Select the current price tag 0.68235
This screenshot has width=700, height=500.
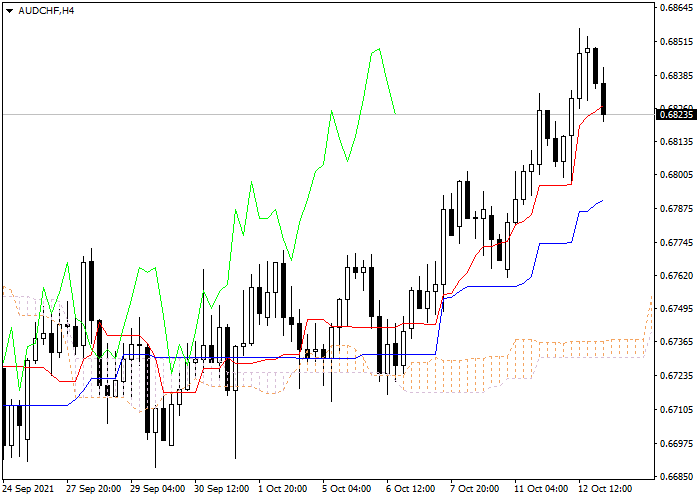[677, 115]
